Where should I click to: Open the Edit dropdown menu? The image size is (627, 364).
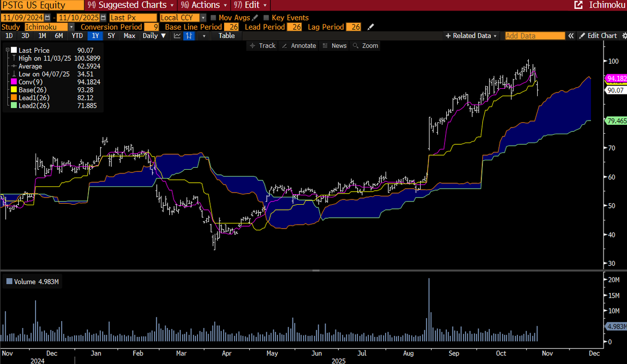[x=250, y=5]
